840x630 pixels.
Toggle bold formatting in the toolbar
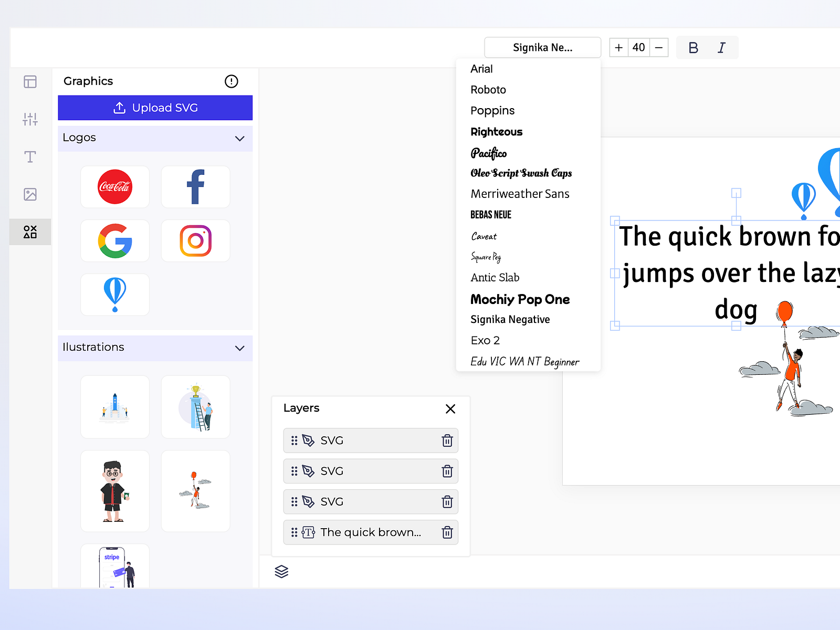coord(693,47)
